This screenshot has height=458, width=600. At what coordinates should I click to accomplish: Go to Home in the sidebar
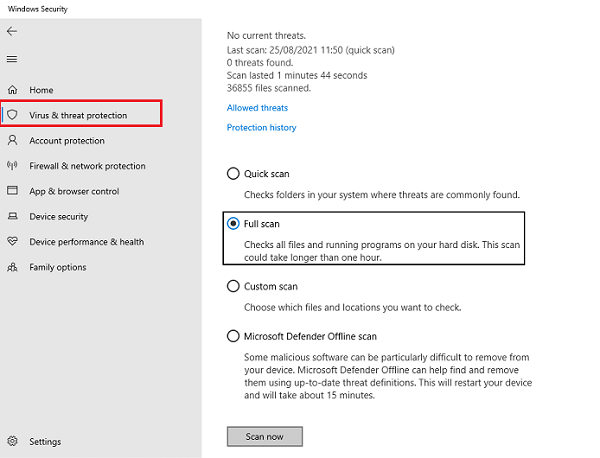click(41, 90)
